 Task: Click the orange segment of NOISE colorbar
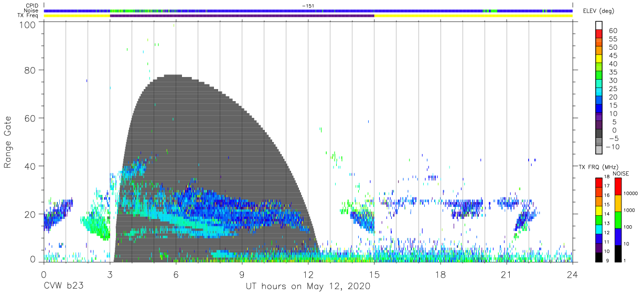pyautogui.click(x=618, y=203)
